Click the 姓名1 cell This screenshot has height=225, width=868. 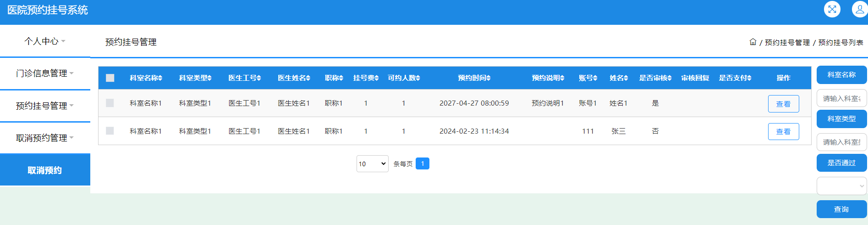tap(618, 103)
